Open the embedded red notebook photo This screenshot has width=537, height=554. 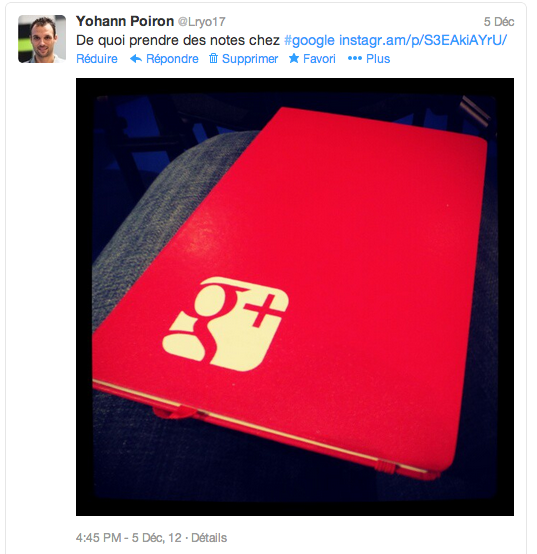(295, 297)
